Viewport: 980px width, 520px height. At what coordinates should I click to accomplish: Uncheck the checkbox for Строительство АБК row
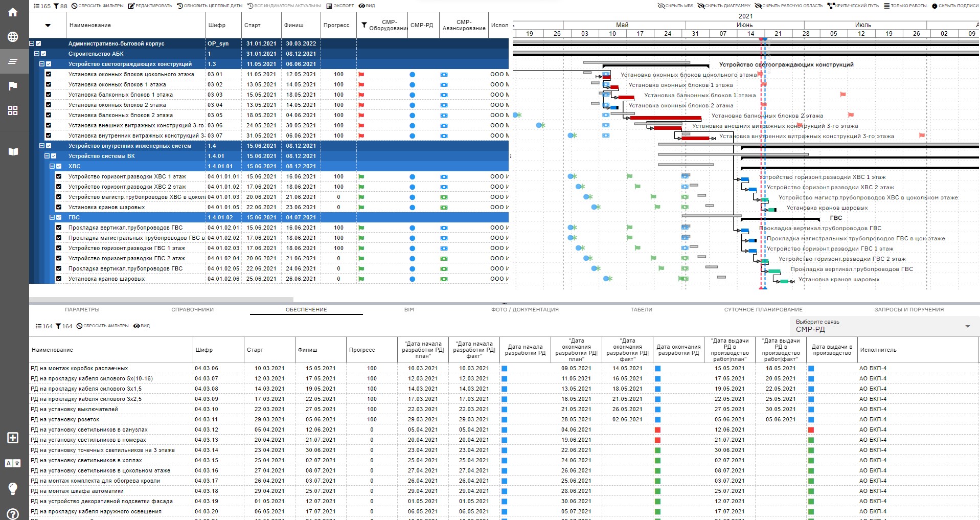tap(43, 54)
